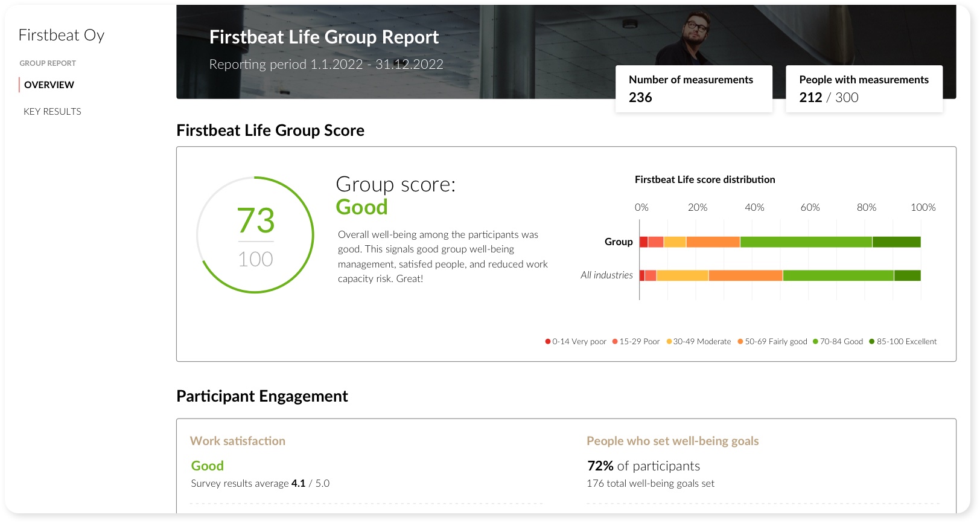Click the green 70-84 Good legend dot
The width and height of the screenshot is (980, 523).
(x=815, y=341)
